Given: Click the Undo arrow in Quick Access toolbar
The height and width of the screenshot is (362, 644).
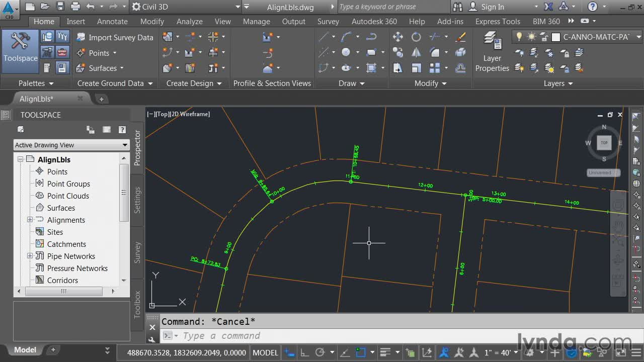Looking at the screenshot, I should 91,7.
